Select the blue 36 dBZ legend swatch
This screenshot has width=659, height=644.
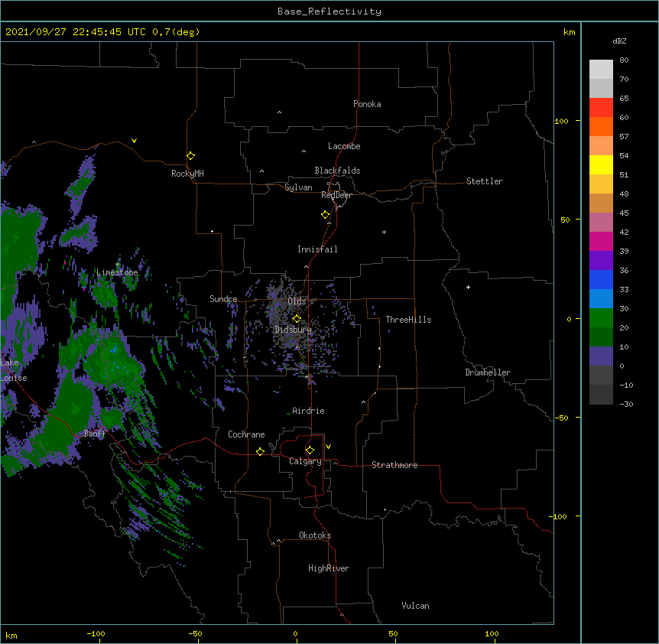pos(601,279)
